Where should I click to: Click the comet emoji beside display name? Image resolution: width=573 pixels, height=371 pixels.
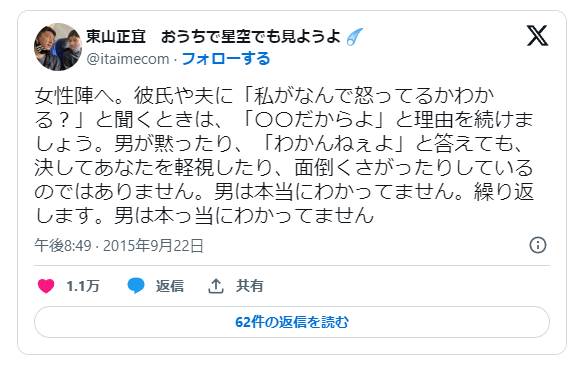click(355, 37)
